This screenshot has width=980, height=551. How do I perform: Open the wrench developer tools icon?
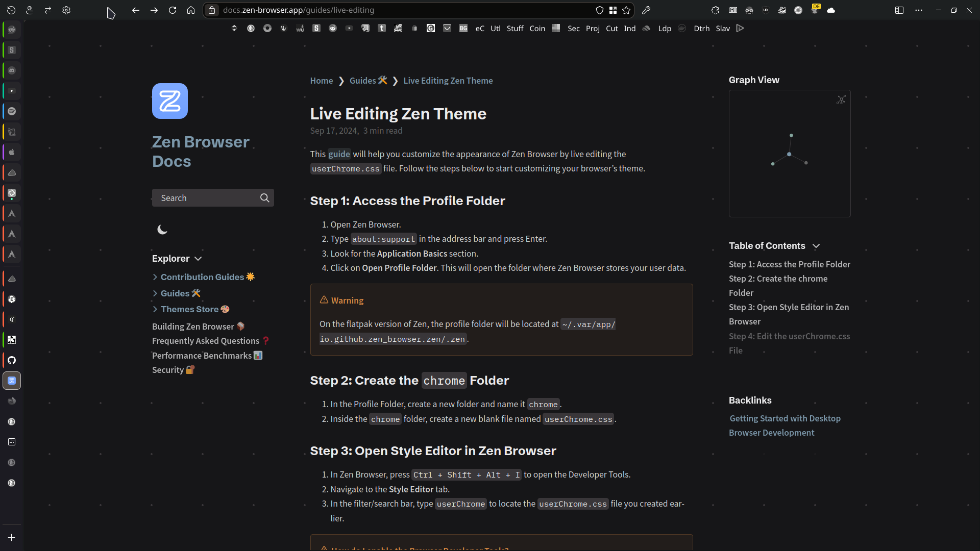click(646, 10)
